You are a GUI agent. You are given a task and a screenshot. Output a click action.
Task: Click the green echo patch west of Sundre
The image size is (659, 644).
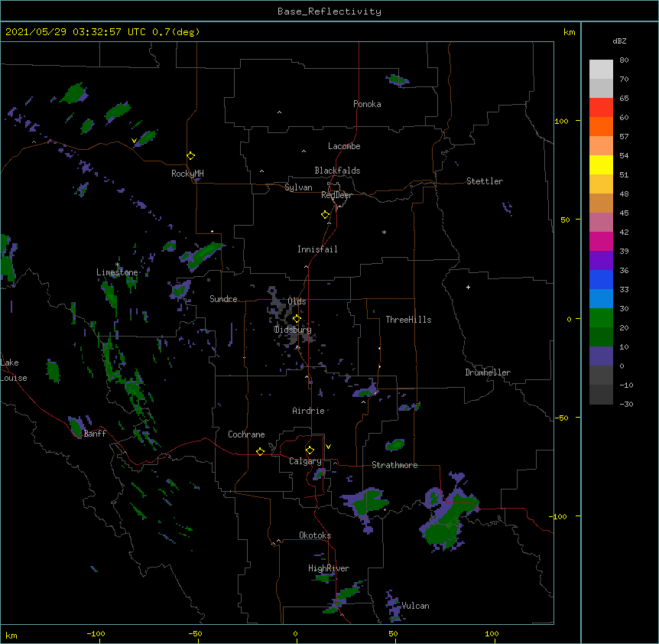[x=180, y=290]
